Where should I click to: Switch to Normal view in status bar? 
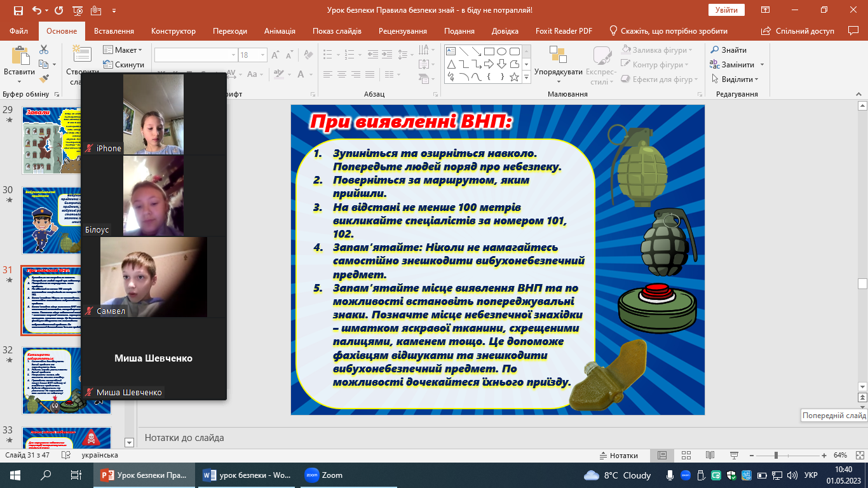pos(661,456)
